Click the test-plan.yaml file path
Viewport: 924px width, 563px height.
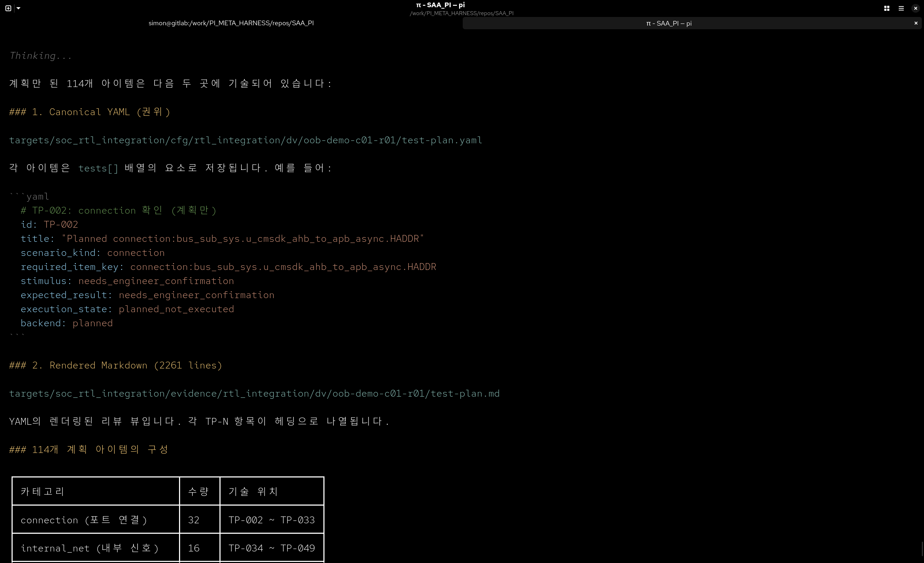tap(246, 140)
